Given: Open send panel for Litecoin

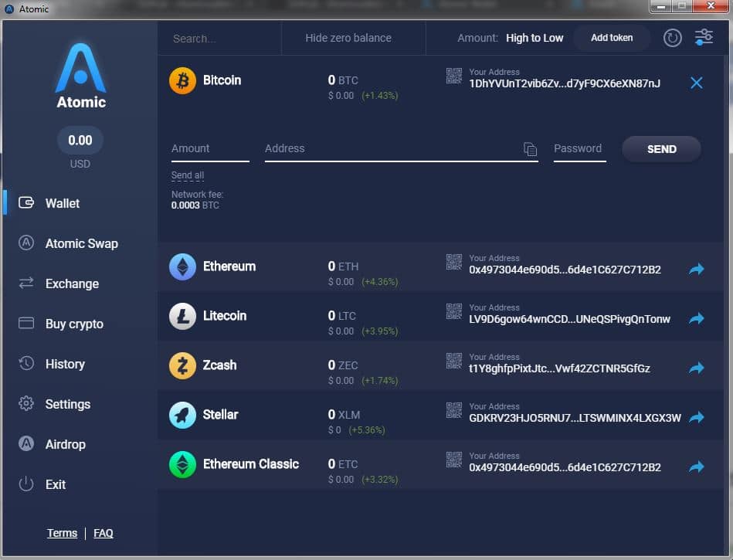Looking at the screenshot, I should click(x=697, y=319).
